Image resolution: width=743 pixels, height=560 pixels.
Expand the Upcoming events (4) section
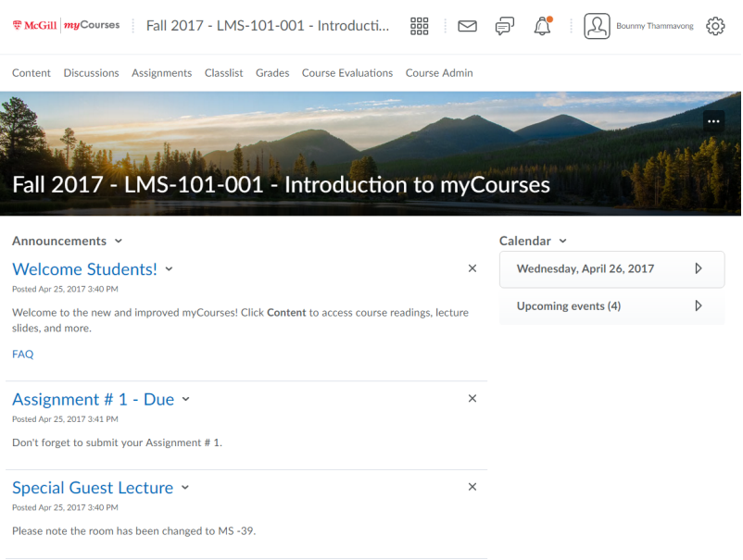point(698,306)
